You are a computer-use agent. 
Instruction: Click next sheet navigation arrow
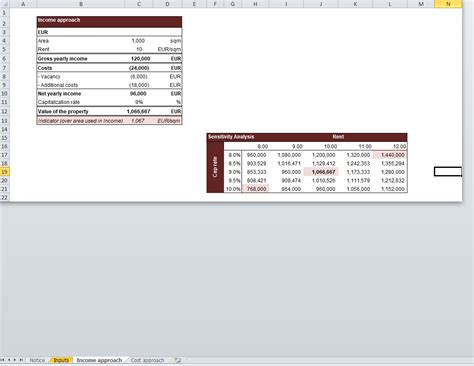tap(15, 360)
